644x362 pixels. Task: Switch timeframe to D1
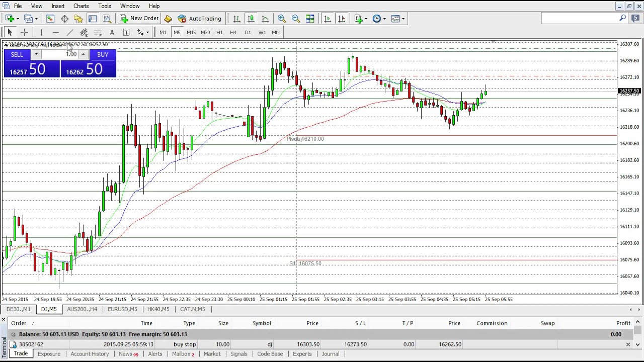point(248,32)
